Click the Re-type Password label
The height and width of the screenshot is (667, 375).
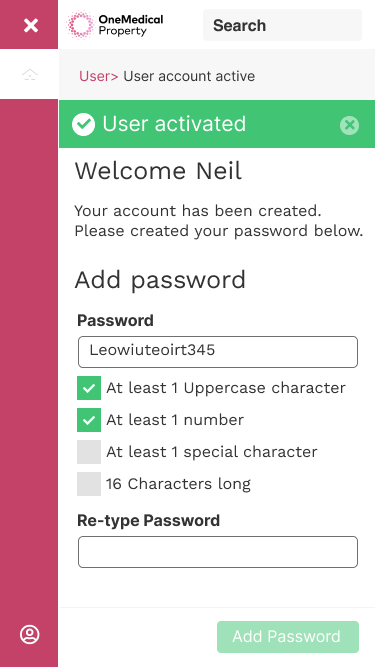tap(148, 520)
